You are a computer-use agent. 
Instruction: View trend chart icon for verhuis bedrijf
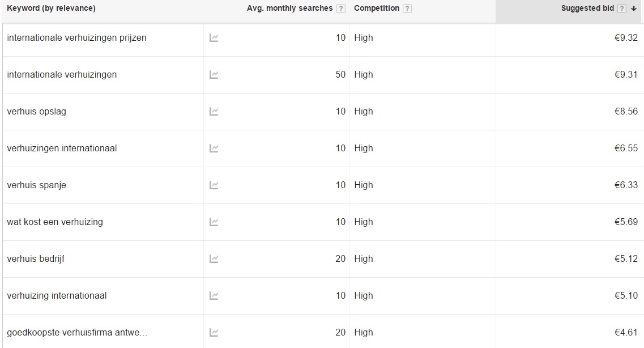pyautogui.click(x=214, y=259)
